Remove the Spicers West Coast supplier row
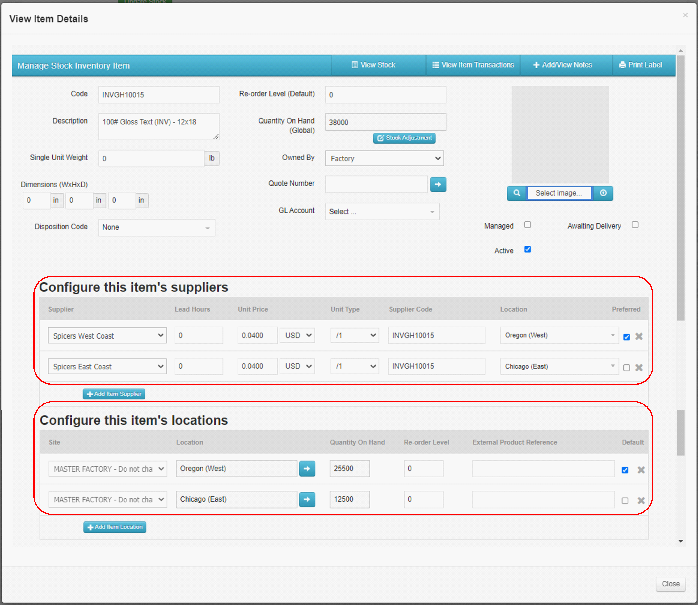This screenshot has height=605, width=700. (x=639, y=336)
